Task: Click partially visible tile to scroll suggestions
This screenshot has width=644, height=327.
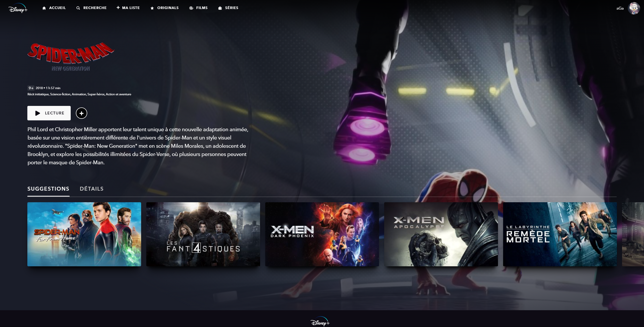Action: (633, 234)
